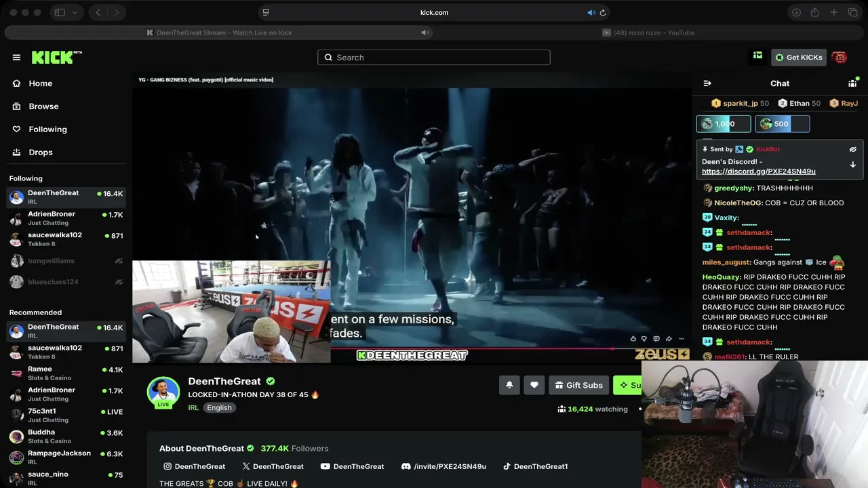868x488 pixels.
Task: Open saucewalka102 in the Following list
Action: 66,239
